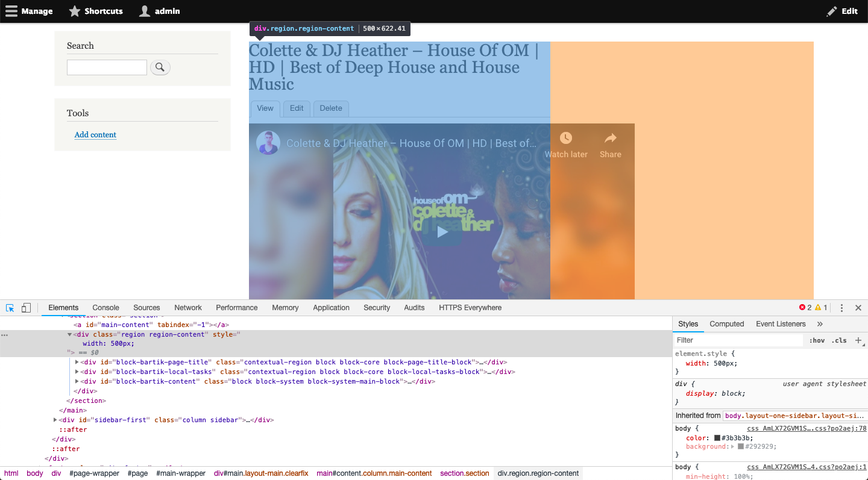Click Watch later clock icon on video
Viewport: 868px width, 480px height.
pos(566,138)
